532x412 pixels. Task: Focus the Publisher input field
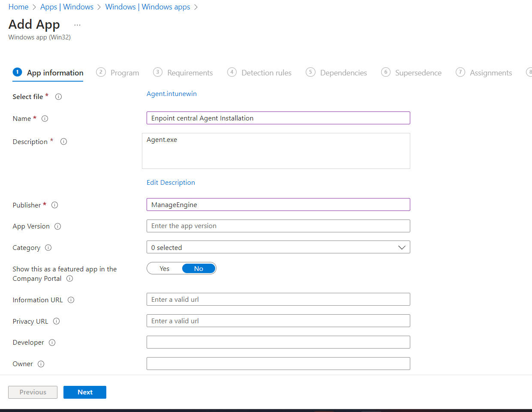pos(278,204)
